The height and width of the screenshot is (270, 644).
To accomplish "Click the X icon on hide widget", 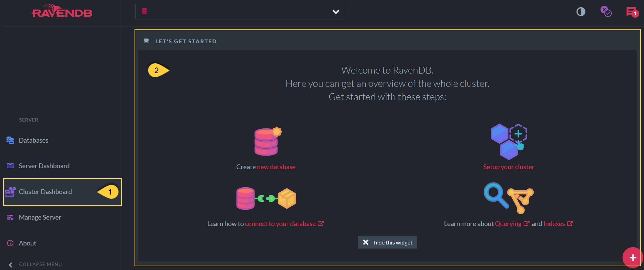I will click(366, 242).
